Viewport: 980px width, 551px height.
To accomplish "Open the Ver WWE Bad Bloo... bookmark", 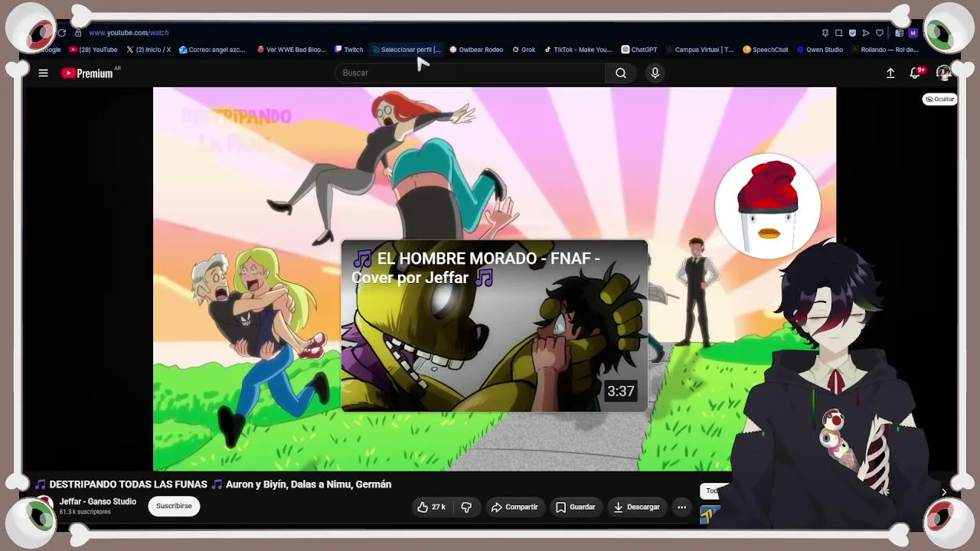I will pos(292,50).
